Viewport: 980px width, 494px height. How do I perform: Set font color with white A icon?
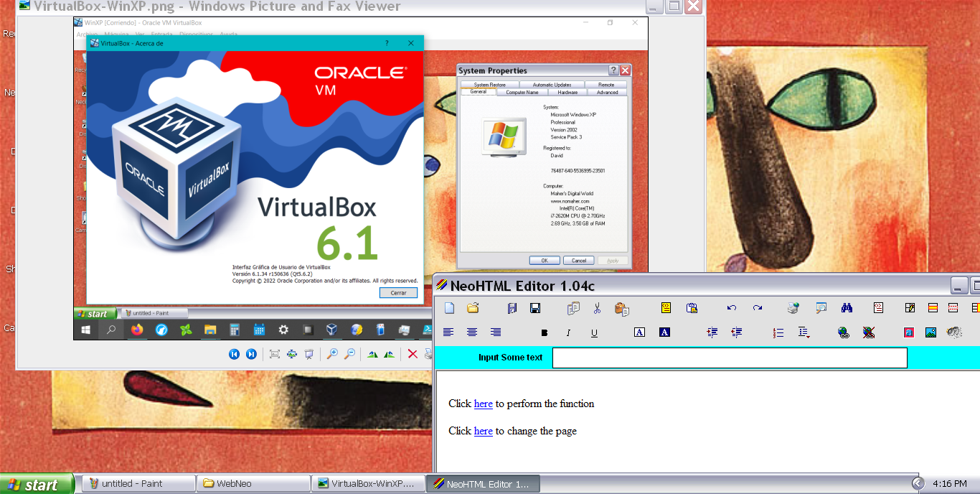[640, 332]
